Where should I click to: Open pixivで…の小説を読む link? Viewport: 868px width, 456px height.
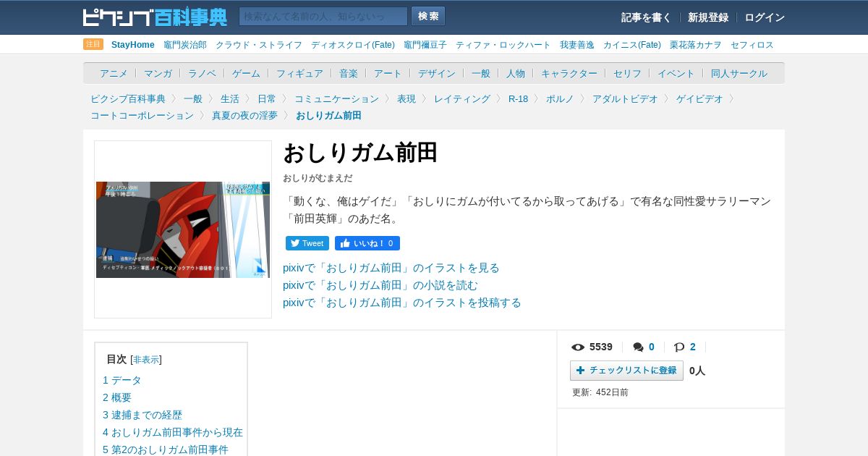(x=380, y=285)
